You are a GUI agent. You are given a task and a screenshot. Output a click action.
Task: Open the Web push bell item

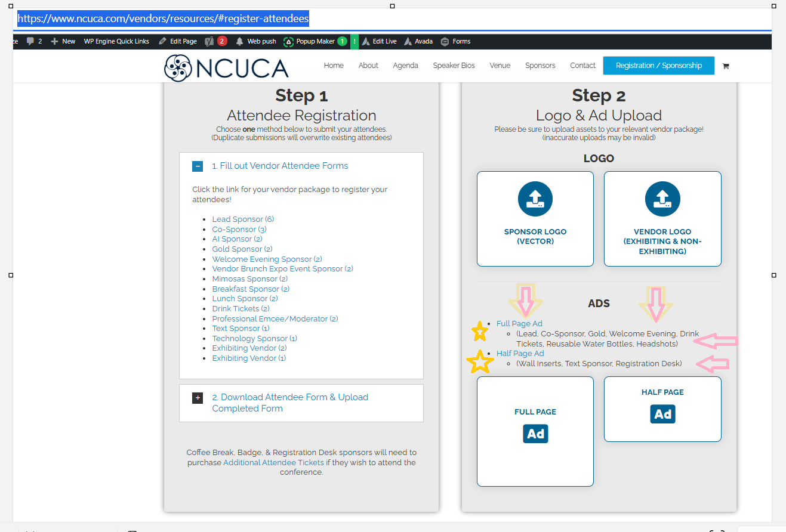pyautogui.click(x=256, y=41)
